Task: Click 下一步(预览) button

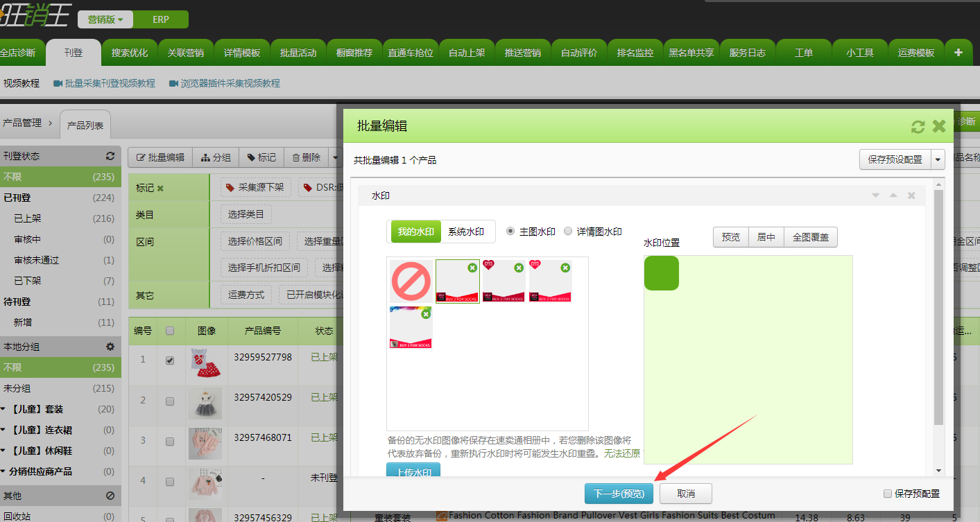Action: [619, 494]
